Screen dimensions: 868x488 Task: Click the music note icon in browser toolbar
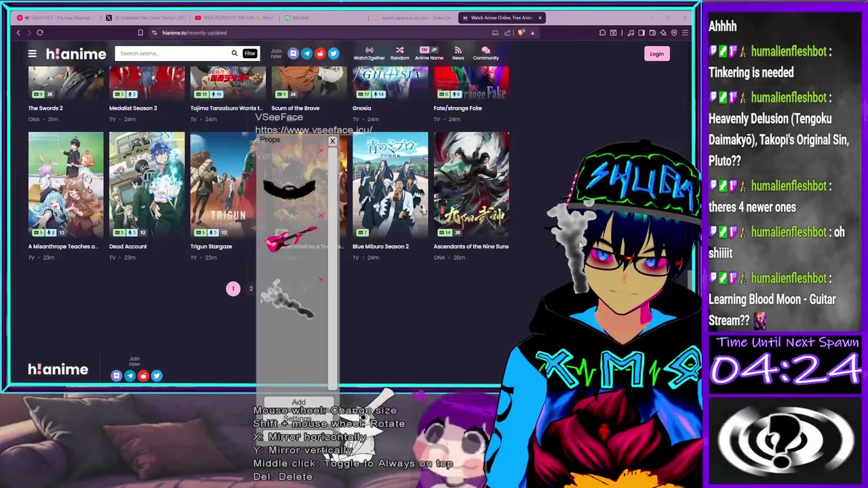click(631, 33)
